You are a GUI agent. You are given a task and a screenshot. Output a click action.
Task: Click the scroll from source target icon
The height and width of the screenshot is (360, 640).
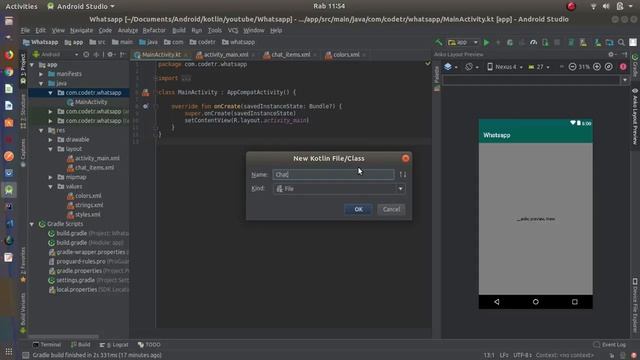pyautogui.click(x=86, y=54)
